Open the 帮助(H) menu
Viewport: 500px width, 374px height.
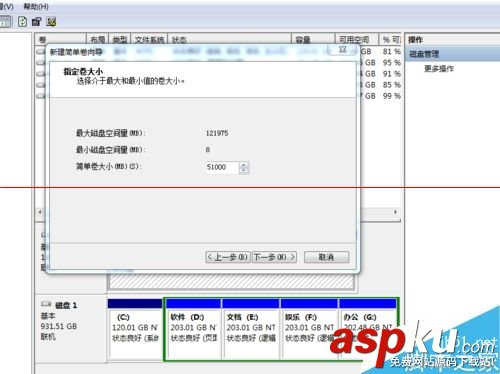36,6
